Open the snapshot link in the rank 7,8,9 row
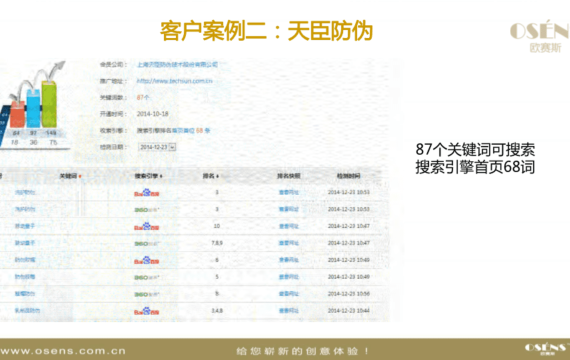This screenshot has height=360, width=570. 289,243
